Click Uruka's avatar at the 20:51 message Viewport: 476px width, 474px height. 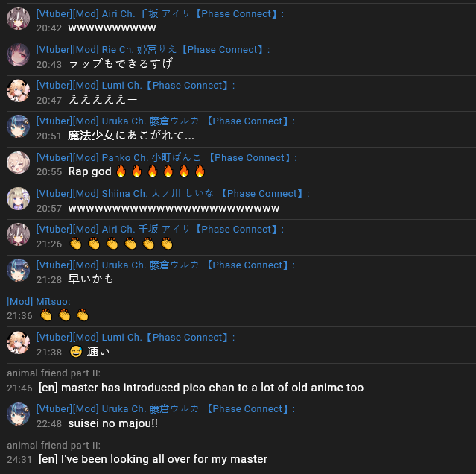coord(18,126)
